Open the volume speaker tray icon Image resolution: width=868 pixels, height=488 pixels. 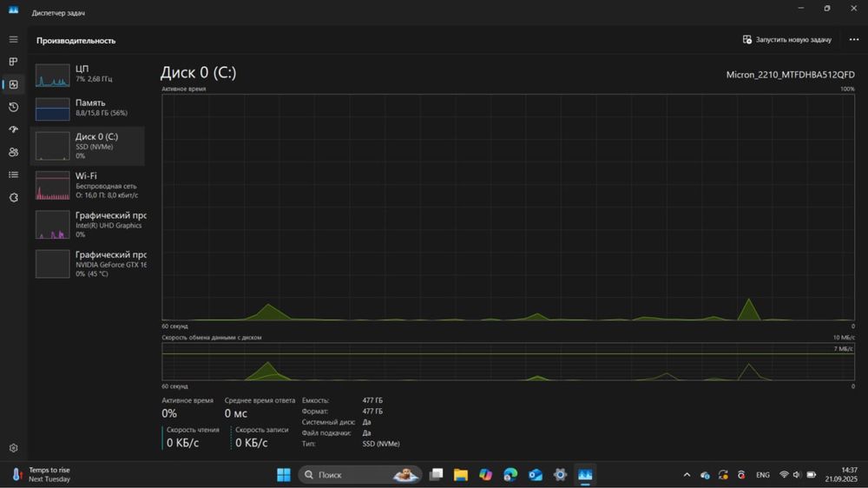(797, 475)
